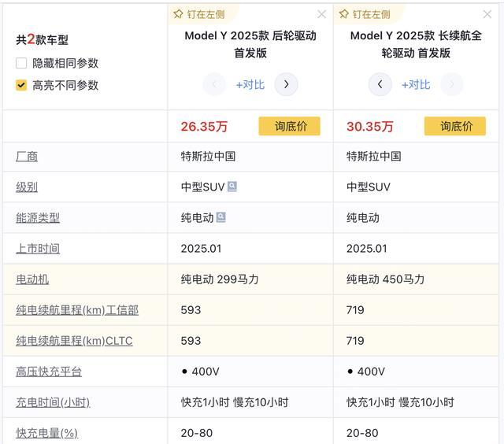
Task: Open 纯电续航里程(km)工信部 link
Action: click(x=77, y=310)
